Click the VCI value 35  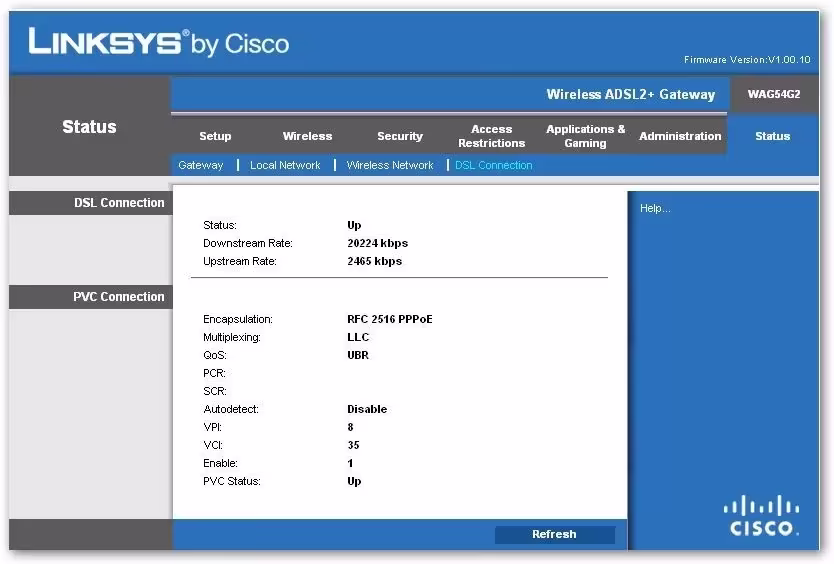[354, 445]
